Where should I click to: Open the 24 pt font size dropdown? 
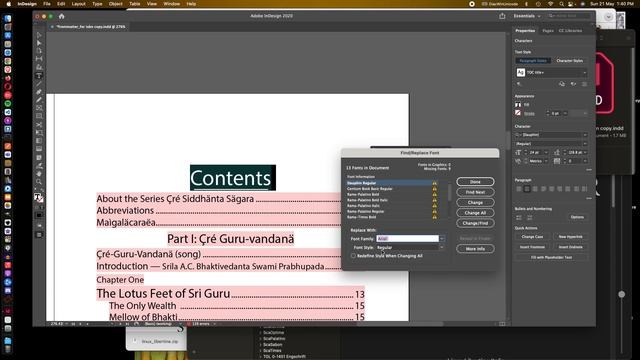coord(546,152)
